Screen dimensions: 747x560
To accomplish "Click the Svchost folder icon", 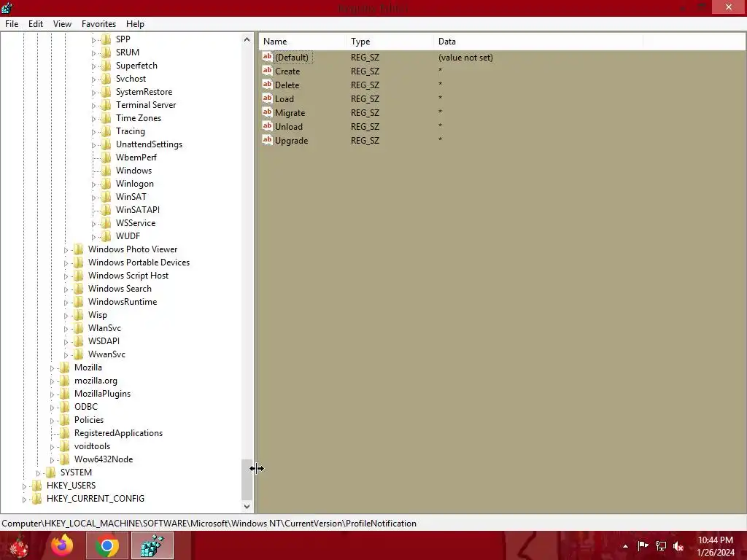I will [x=107, y=78].
